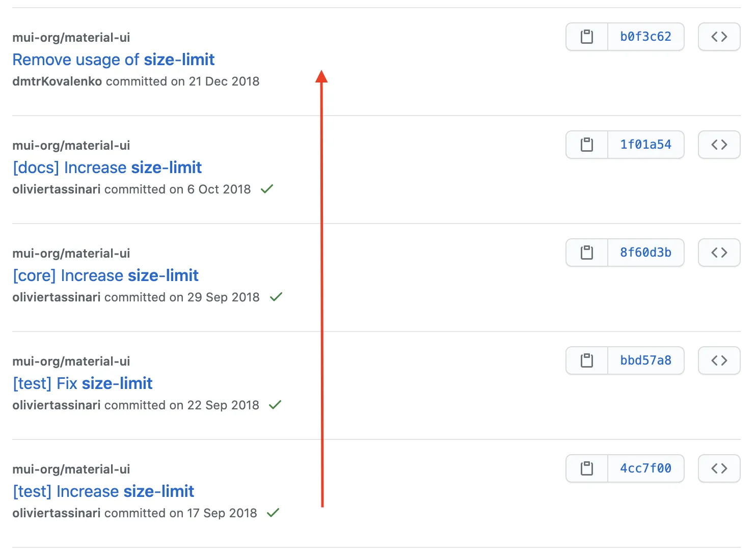Browse repository at commit 8f60d3b
Viewport: 756px width, 557px height.
[719, 253]
